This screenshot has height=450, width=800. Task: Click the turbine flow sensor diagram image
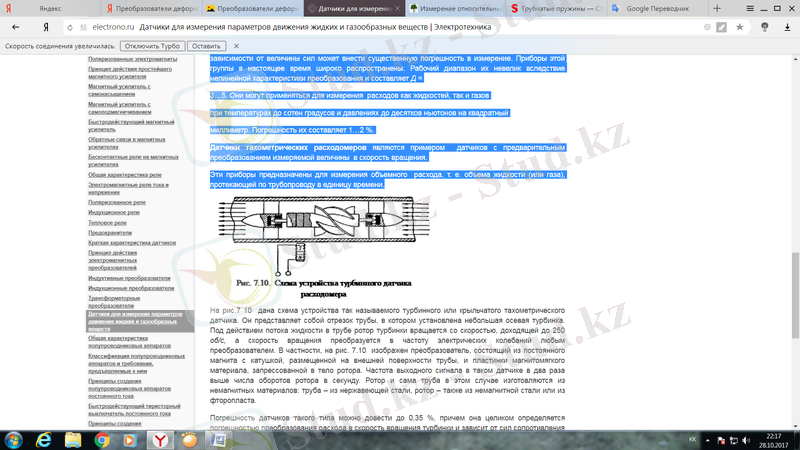pos(324,236)
